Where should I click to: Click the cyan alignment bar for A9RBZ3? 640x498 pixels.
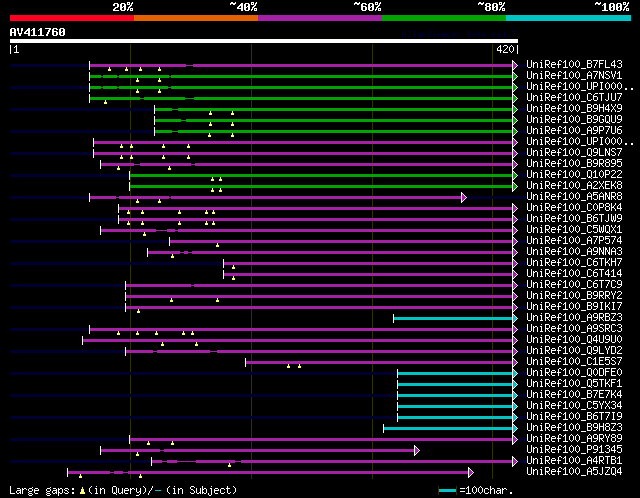pos(453,318)
